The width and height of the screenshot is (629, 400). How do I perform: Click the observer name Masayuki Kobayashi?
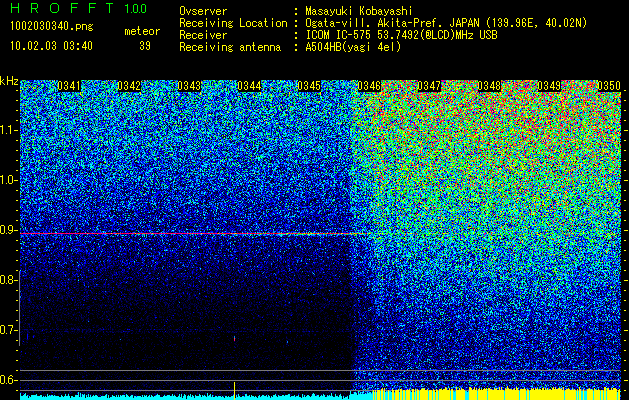coord(359,11)
